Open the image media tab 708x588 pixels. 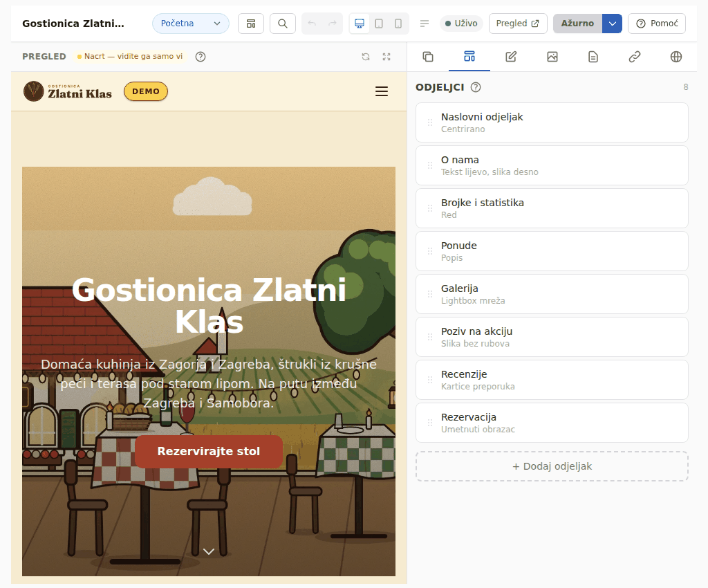[x=552, y=57]
